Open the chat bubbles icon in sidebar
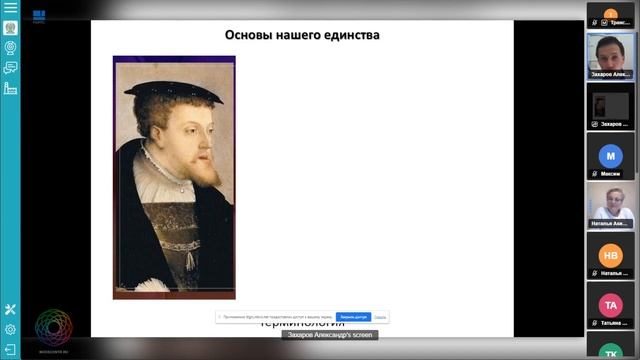The image size is (640, 360). tap(10, 68)
